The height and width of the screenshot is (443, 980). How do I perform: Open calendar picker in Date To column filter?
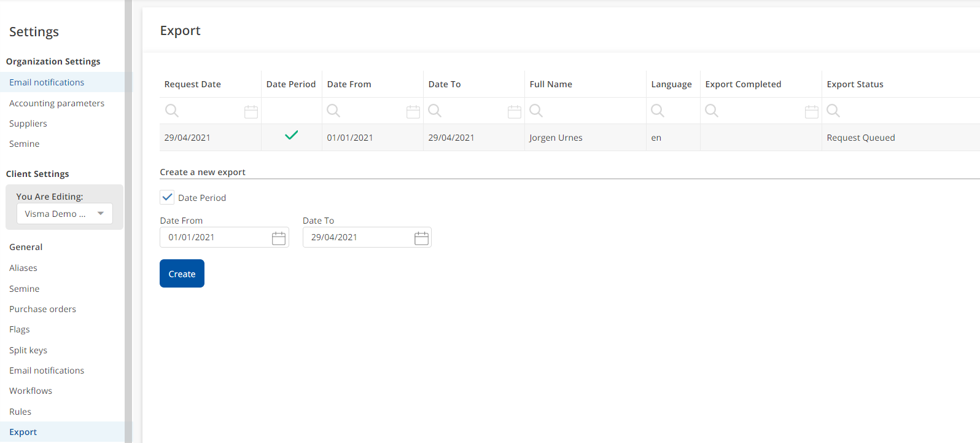pos(515,112)
